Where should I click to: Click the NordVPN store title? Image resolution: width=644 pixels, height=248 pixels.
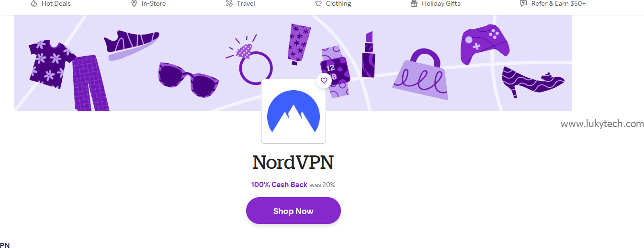tap(293, 162)
